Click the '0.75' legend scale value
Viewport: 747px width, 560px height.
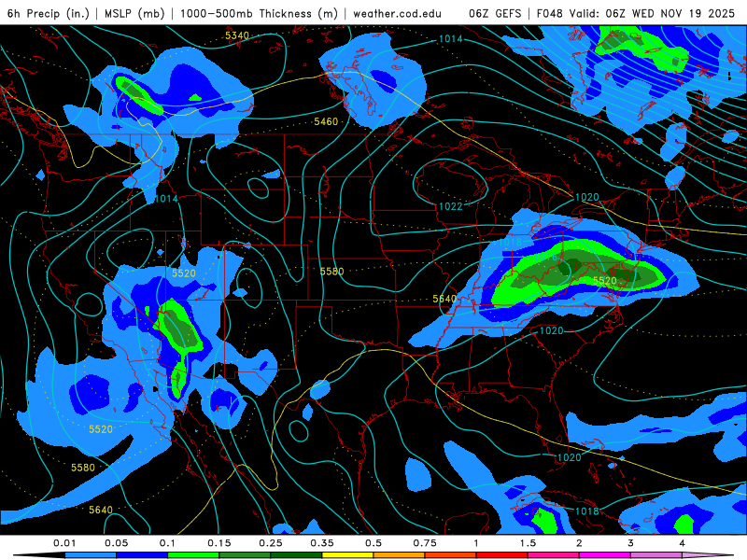[x=425, y=543]
